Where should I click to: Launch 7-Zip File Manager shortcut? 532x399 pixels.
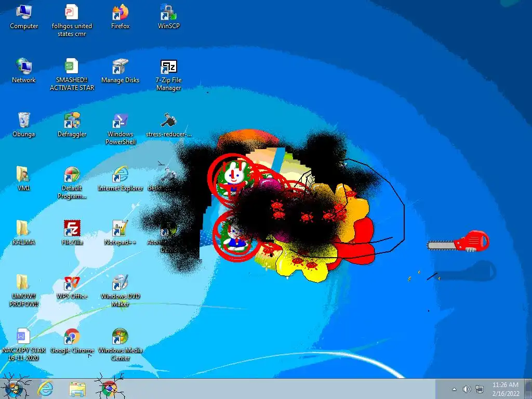tap(169, 75)
